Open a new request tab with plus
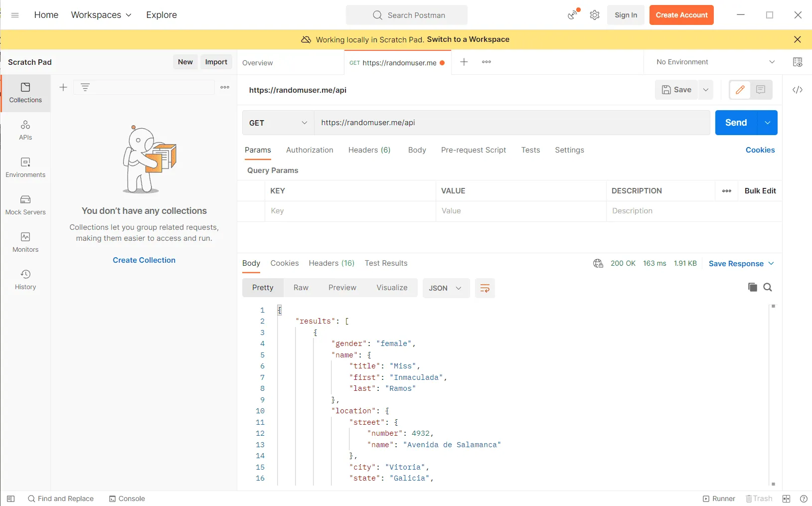812x506 pixels. [x=464, y=62]
